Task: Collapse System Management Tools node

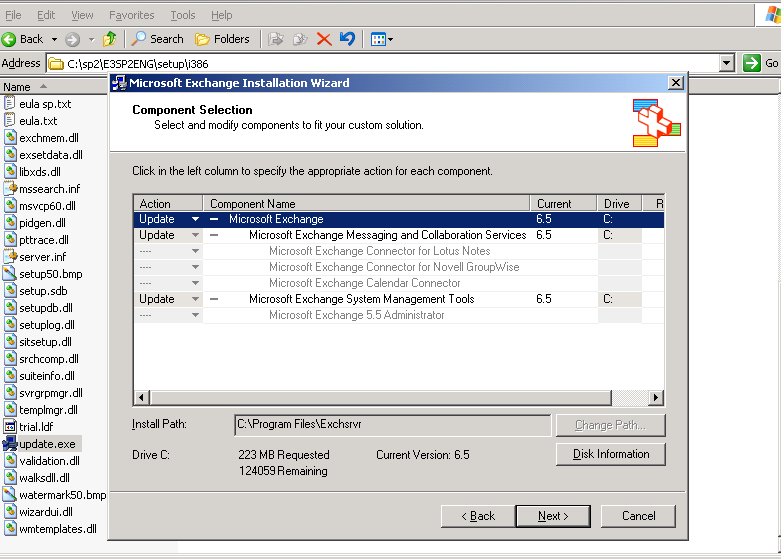Action: tap(214, 299)
